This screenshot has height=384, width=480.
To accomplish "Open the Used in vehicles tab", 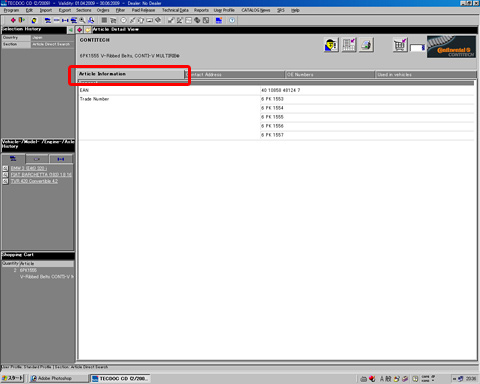I will [x=426, y=74].
